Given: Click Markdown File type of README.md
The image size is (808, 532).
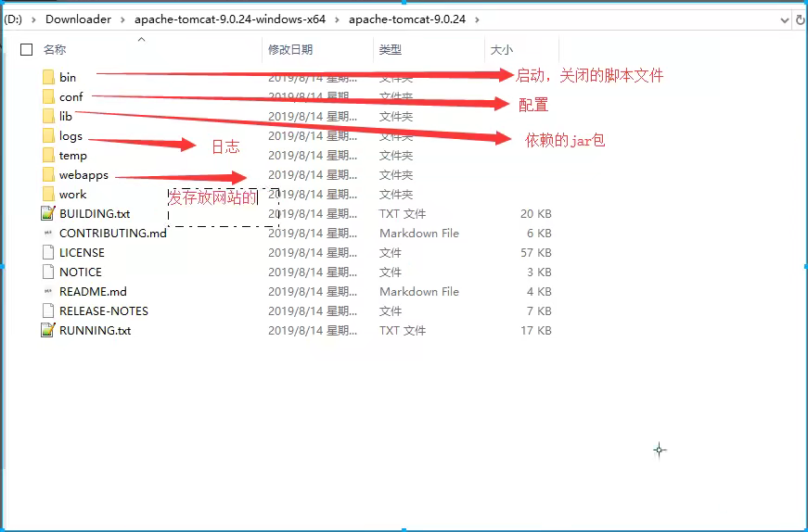Looking at the screenshot, I should [x=419, y=292].
